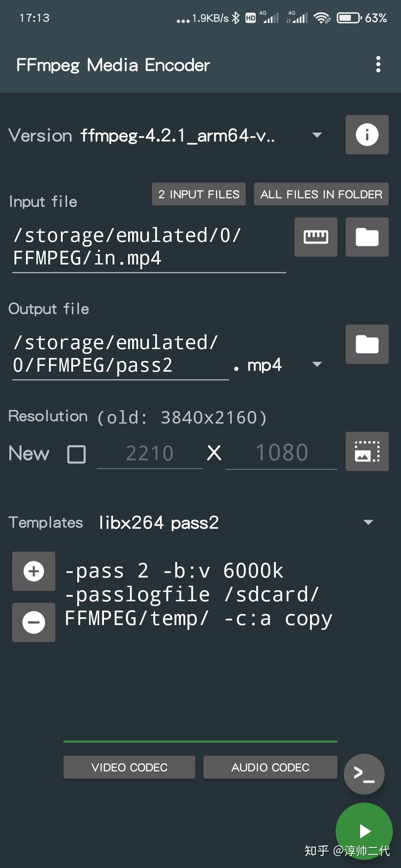Select the 2 INPUT FILES option
The height and width of the screenshot is (868, 401).
[x=199, y=194]
